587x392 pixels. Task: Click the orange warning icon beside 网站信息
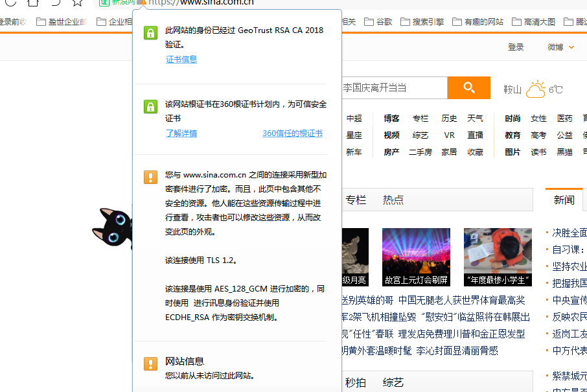tap(151, 364)
